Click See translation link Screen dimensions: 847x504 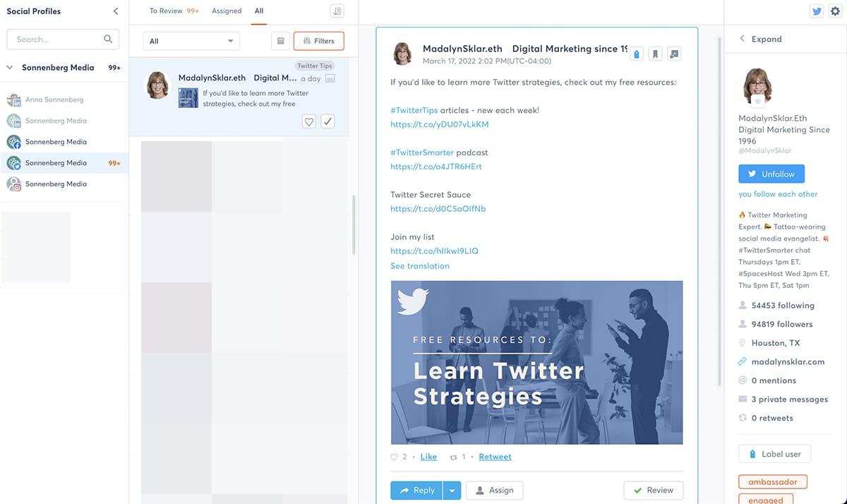(420, 266)
